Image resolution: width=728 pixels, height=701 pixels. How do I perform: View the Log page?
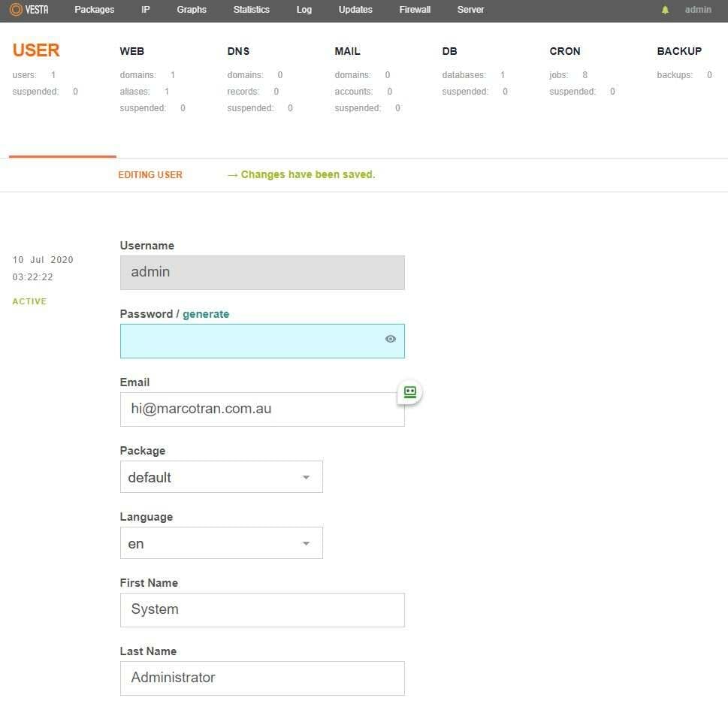tap(304, 10)
